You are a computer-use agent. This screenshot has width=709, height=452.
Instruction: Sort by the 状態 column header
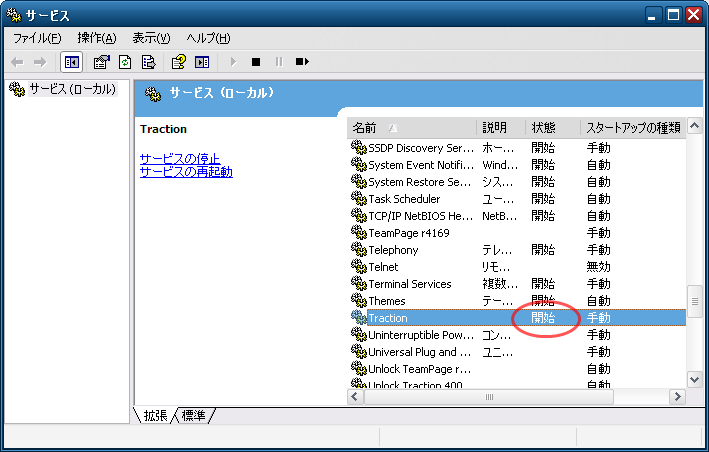(553, 128)
